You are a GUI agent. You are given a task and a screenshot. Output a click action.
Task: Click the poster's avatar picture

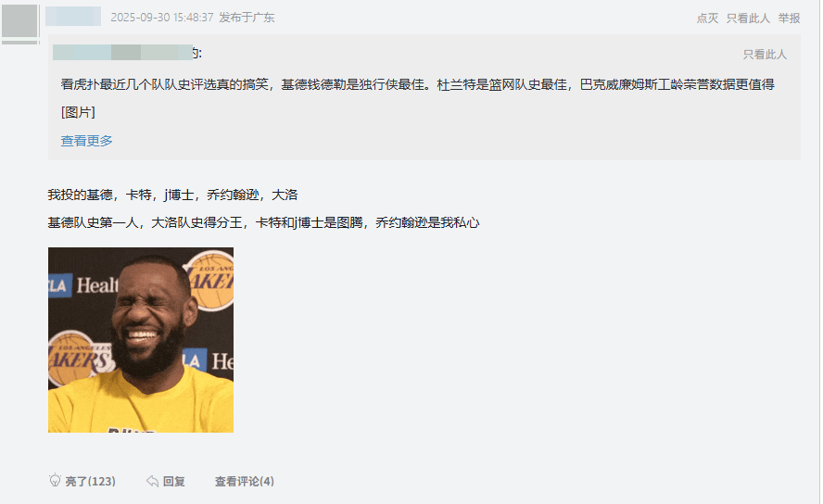click(19, 21)
